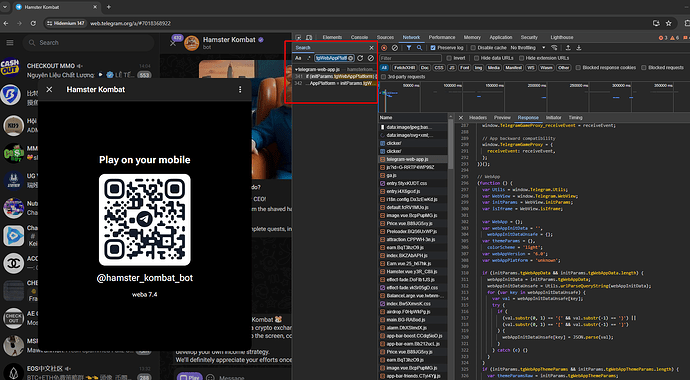Select attraction.CPPWH-3n.js request row
690x380 pixels.
click(413, 239)
